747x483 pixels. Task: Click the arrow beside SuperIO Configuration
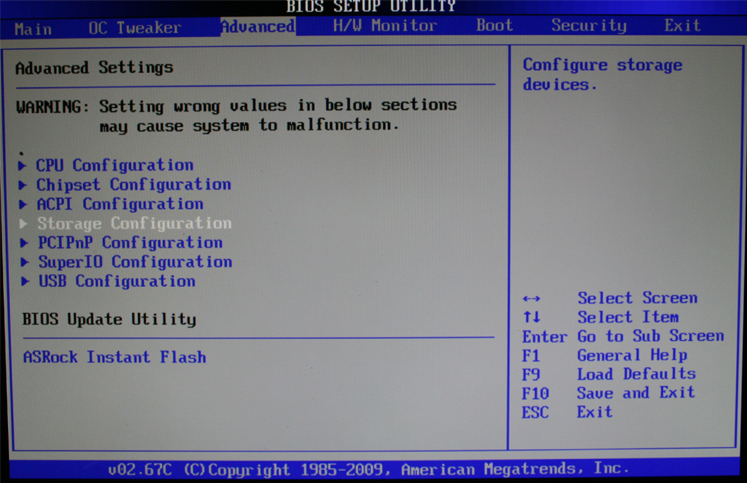tap(24, 262)
